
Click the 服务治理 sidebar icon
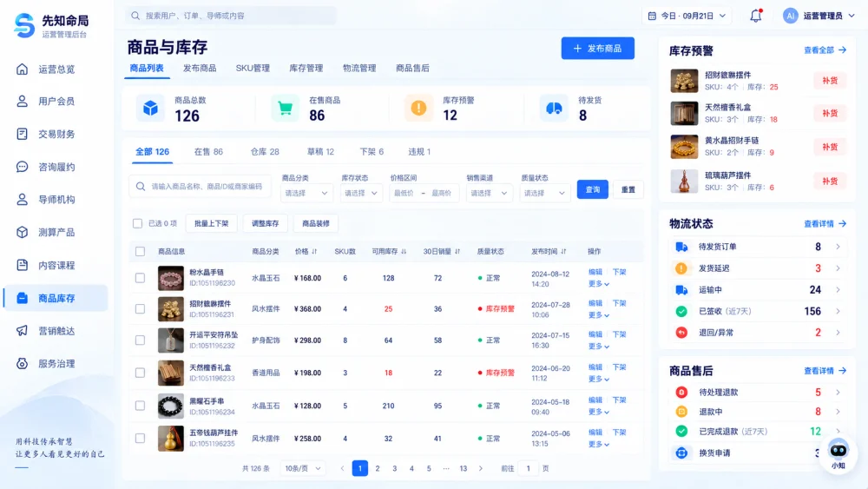pyautogui.click(x=23, y=363)
